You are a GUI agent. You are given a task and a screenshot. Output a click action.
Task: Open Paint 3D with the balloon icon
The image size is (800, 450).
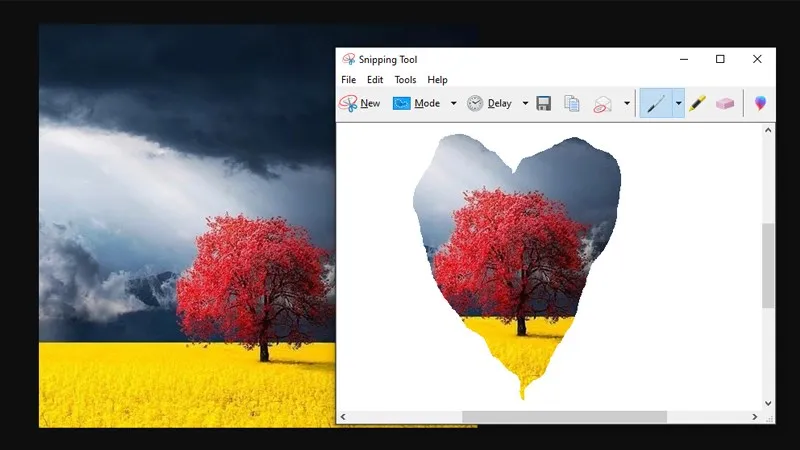pyautogui.click(x=760, y=103)
